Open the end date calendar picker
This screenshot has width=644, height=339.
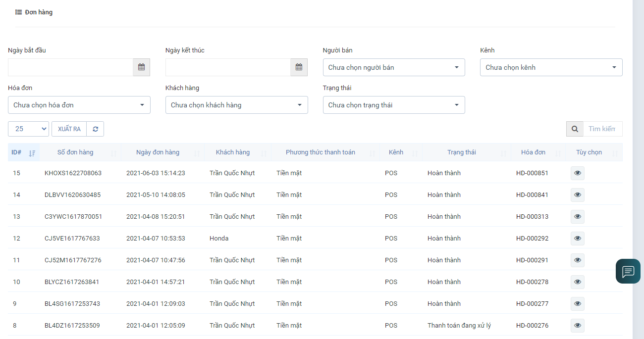(299, 67)
